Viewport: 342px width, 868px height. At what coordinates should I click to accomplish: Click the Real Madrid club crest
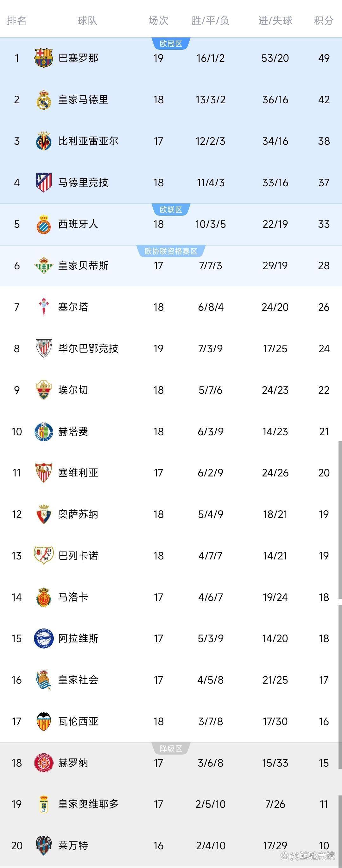(43, 100)
